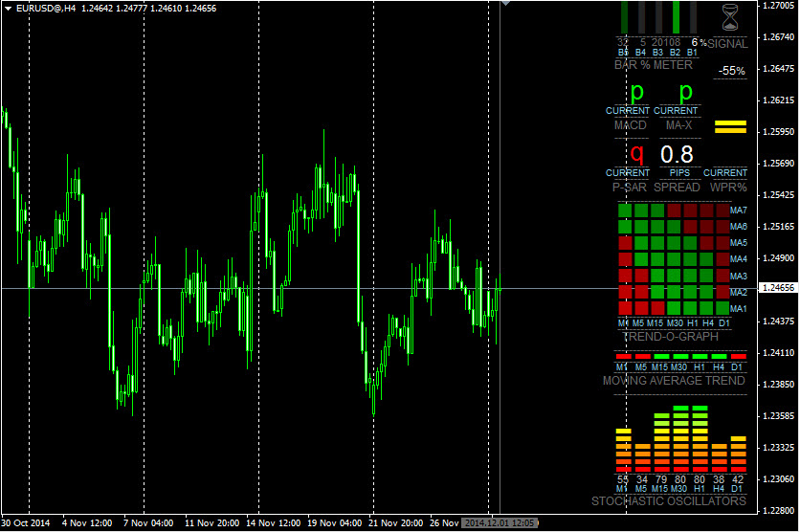Click the 21 Nov 20:00 time axis label
800x532 pixels.
396,522
